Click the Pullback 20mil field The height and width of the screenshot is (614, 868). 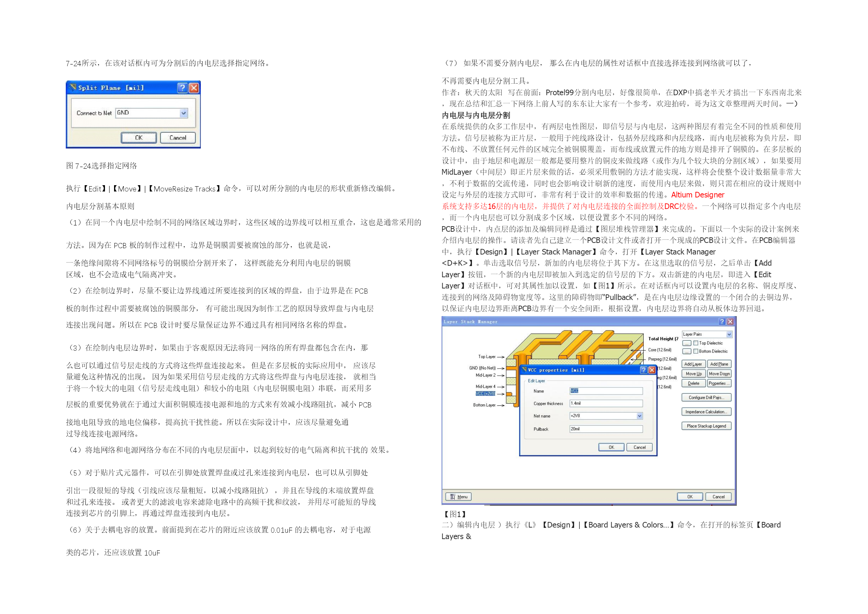click(606, 429)
